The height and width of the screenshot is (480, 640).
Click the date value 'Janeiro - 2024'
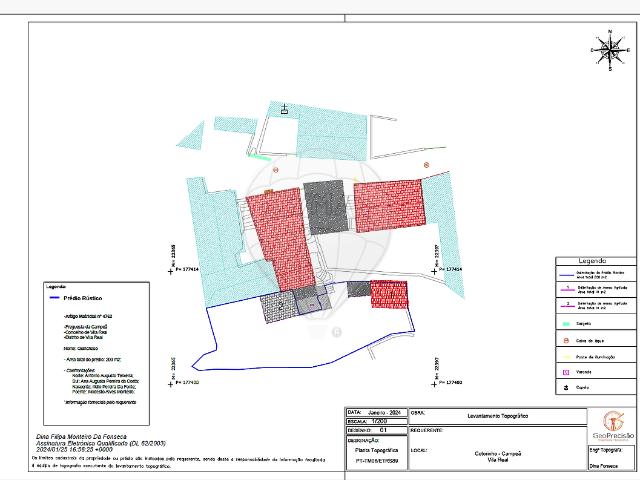pyautogui.click(x=385, y=413)
